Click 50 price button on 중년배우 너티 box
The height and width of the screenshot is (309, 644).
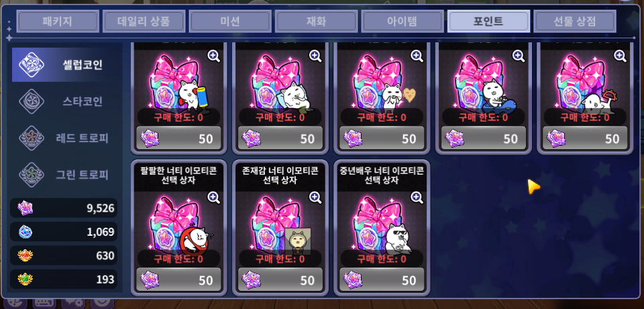coord(382,280)
